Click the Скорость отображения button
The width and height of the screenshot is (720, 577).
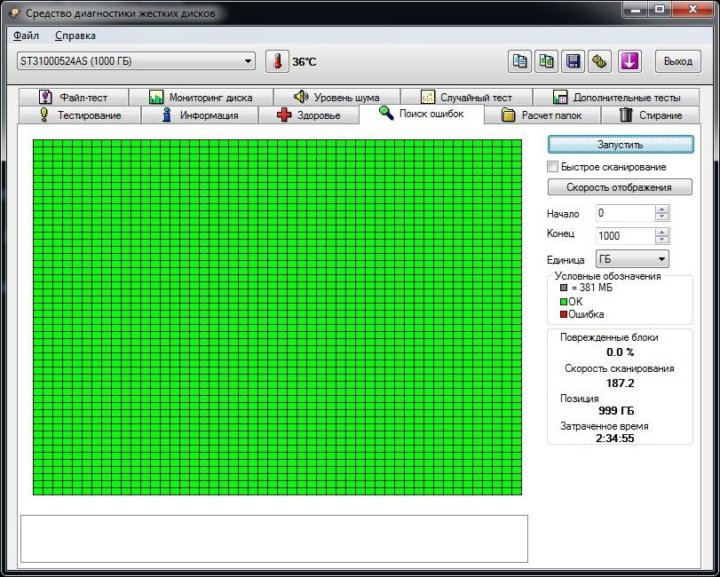tap(620, 187)
